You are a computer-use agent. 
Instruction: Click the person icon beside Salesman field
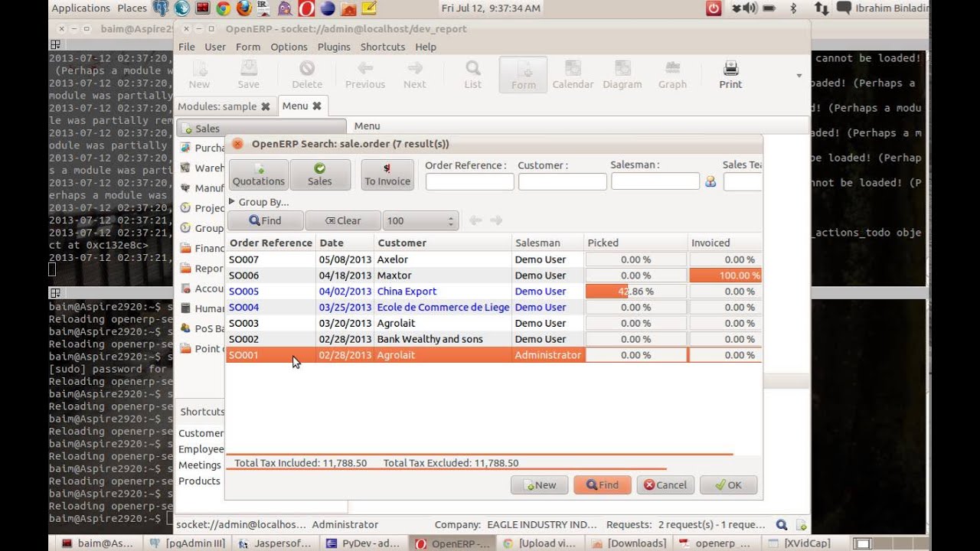(x=710, y=181)
